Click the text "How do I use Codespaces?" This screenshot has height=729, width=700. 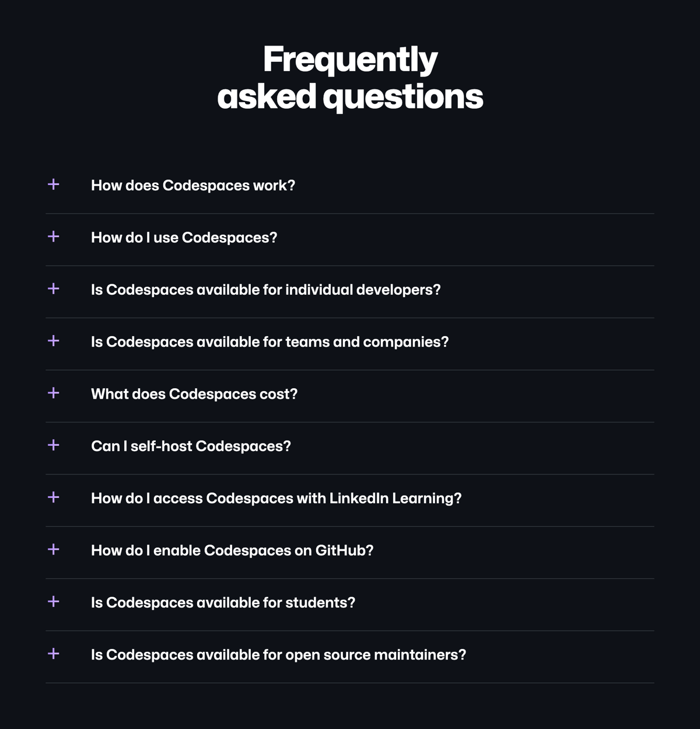click(184, 237)
